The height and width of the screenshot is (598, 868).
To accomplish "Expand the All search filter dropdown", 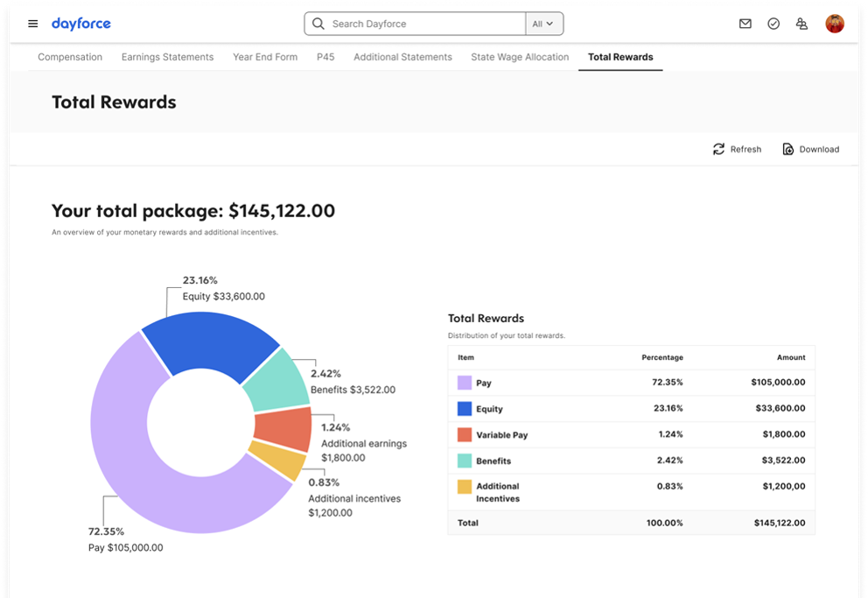I will pyautogui.click(x=543, y=24).
